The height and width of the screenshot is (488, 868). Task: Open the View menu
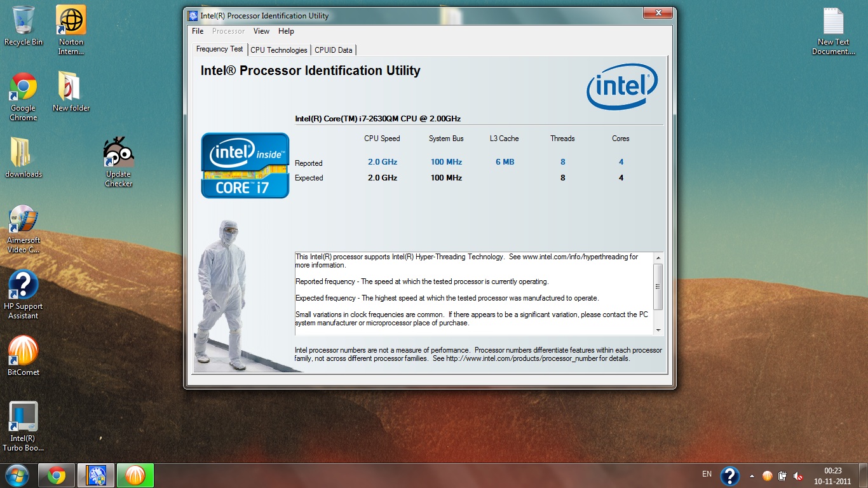pyautogui.click(x=261, y=31)
